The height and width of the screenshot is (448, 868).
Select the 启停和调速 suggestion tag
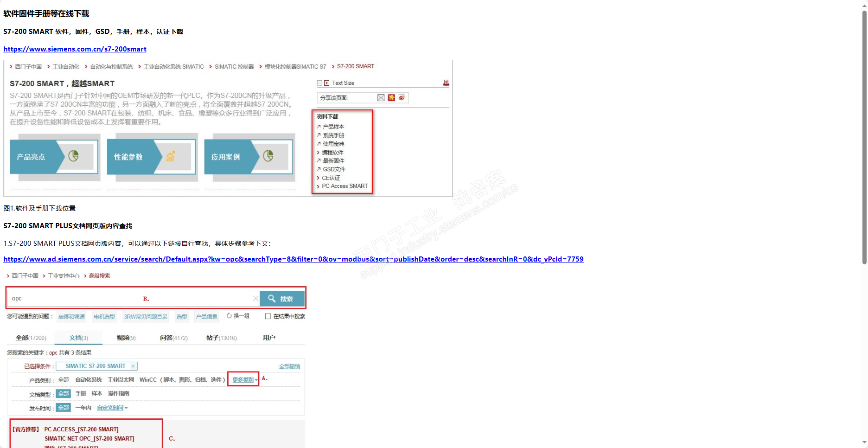pyautogui.click(x=71, y=317)
